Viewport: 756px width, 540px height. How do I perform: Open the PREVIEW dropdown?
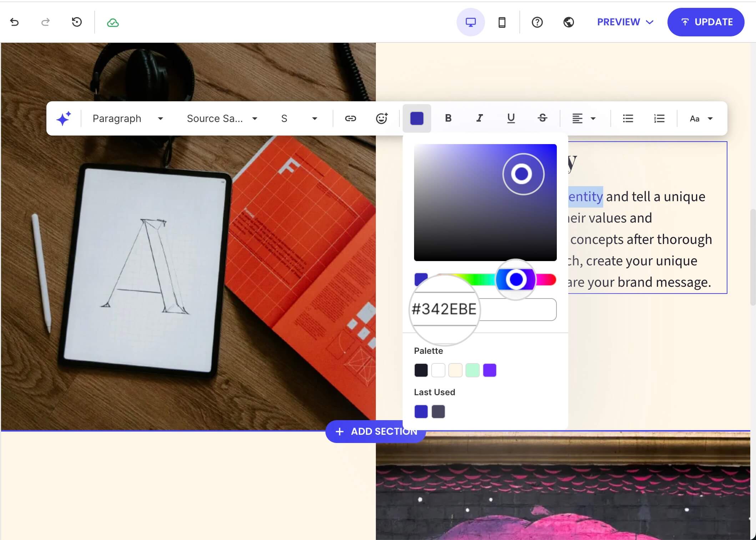coord(625,22)
